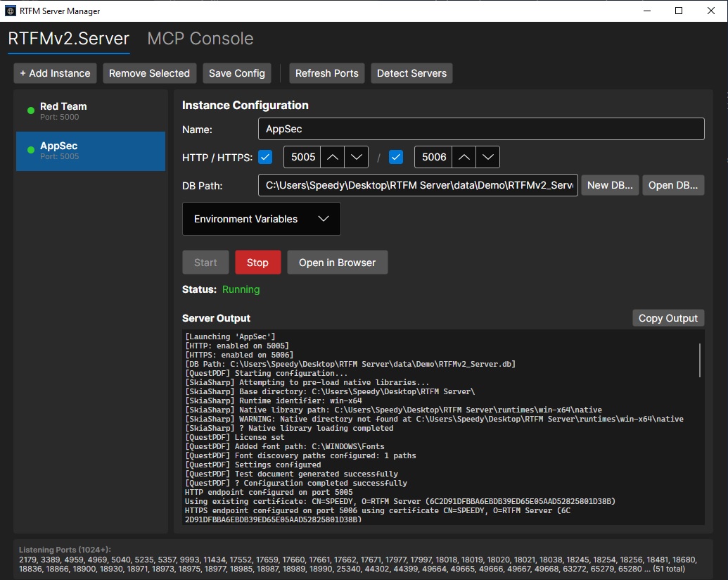This screenshot has height=580, width=728.
Task: Click the HTTPS port 5006 number field
Action: point(433,157)
